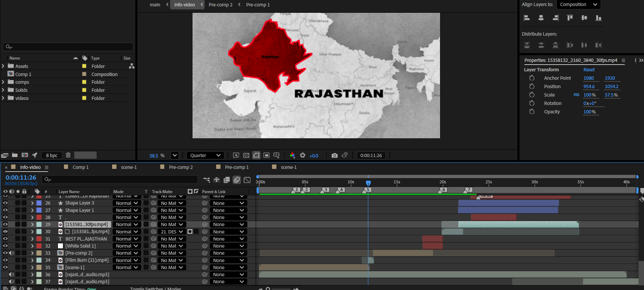644x290 pixels.
Task: Expand the Assets folder in Project panel
Action: coord(3,66)
